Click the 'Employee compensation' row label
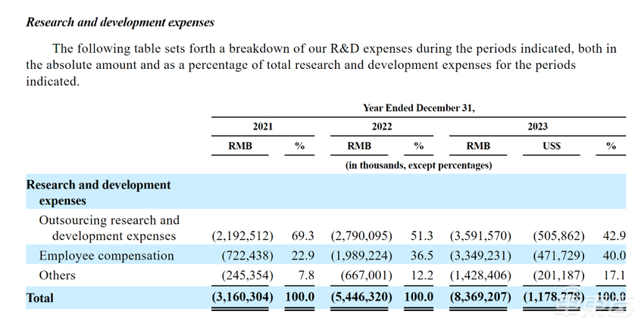The image size is (644, 327). (106, 256)
